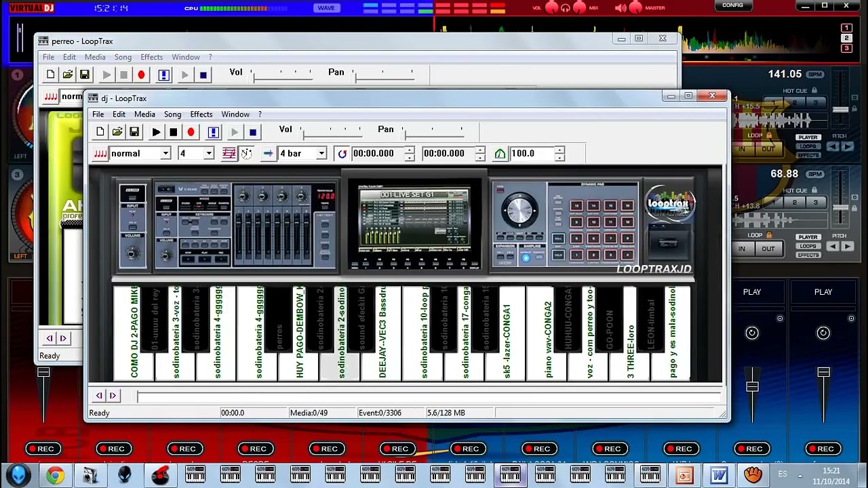Toggle the red staff grid icon
This screenshot has height=488, width=868.
coord(229,154)
